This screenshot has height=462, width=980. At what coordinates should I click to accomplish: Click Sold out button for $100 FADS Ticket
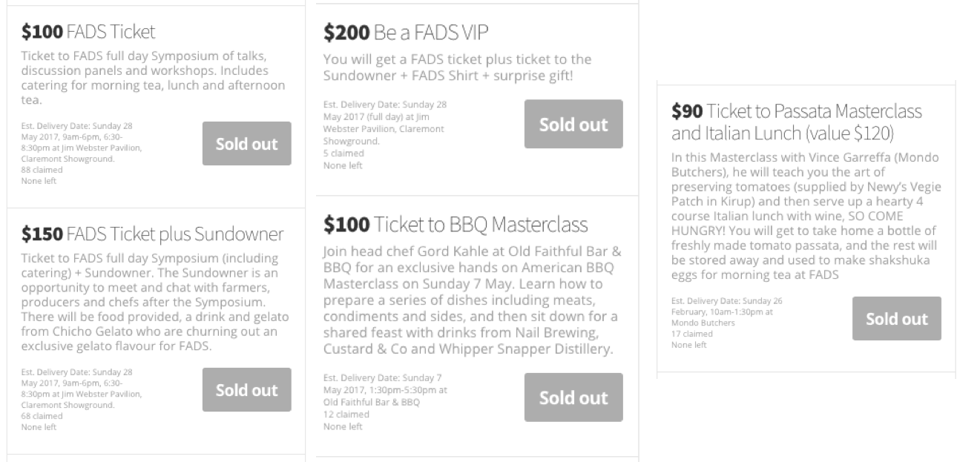(x=246, y=144)
